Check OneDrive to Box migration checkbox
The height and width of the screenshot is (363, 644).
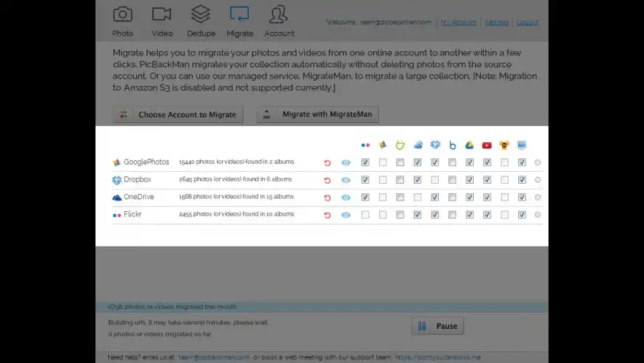pyautogui.click(x=452, y=197)
